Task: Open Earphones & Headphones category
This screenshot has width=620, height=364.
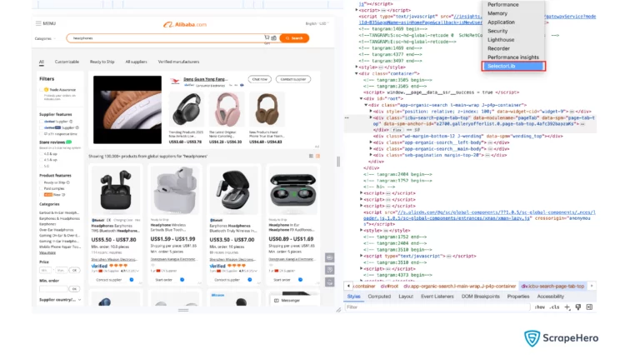Action: pyautogui.click(x=59, y=218)
